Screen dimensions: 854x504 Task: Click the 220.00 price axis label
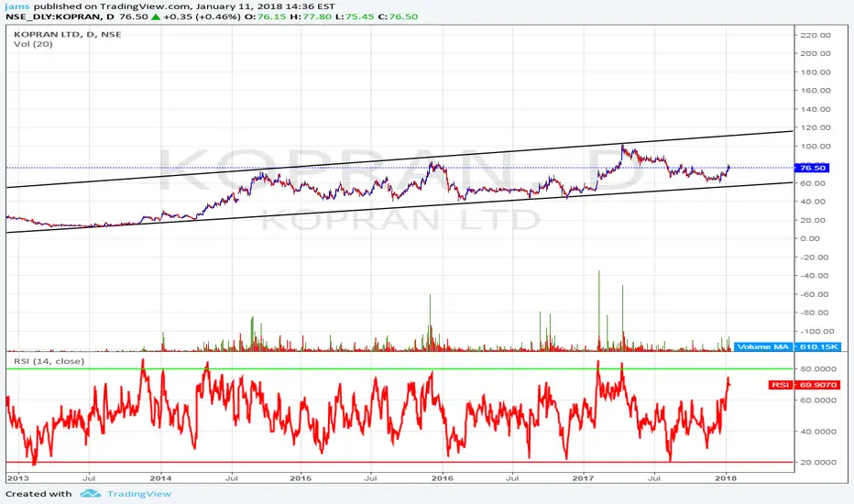816,35
